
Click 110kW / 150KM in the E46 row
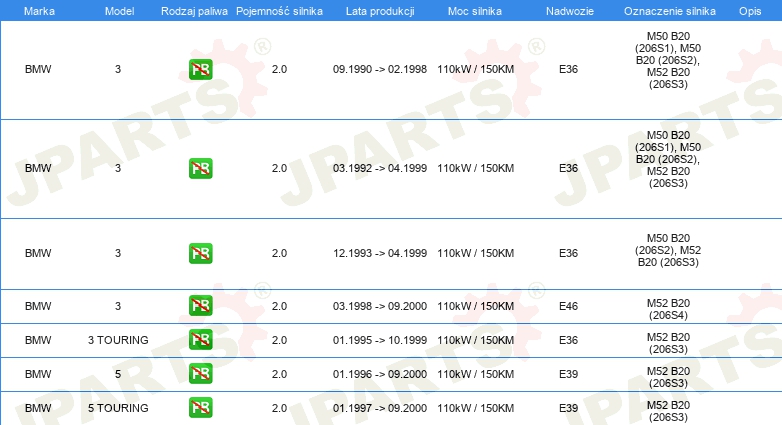[x=476, y=306]
